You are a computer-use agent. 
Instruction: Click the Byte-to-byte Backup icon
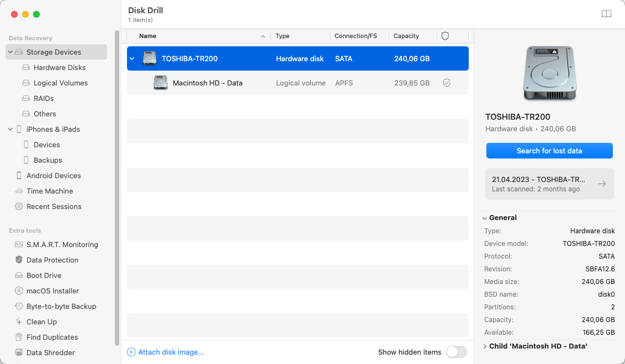[19, 306]
